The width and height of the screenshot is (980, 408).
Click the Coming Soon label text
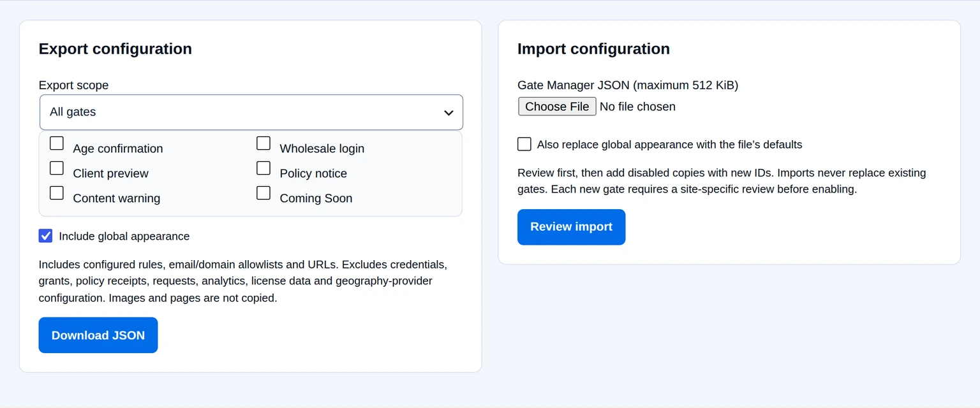click(316, 198)
